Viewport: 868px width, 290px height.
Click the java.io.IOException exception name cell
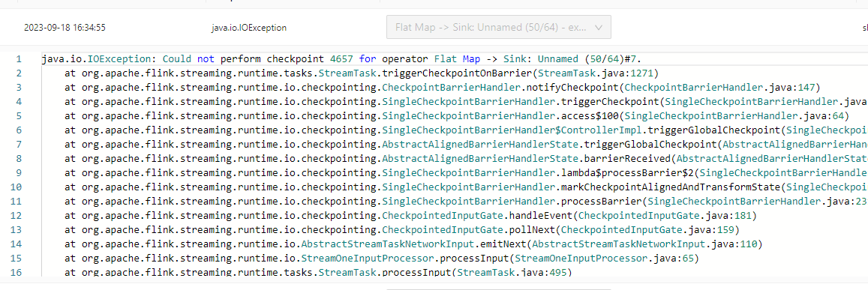click(249, 27)
